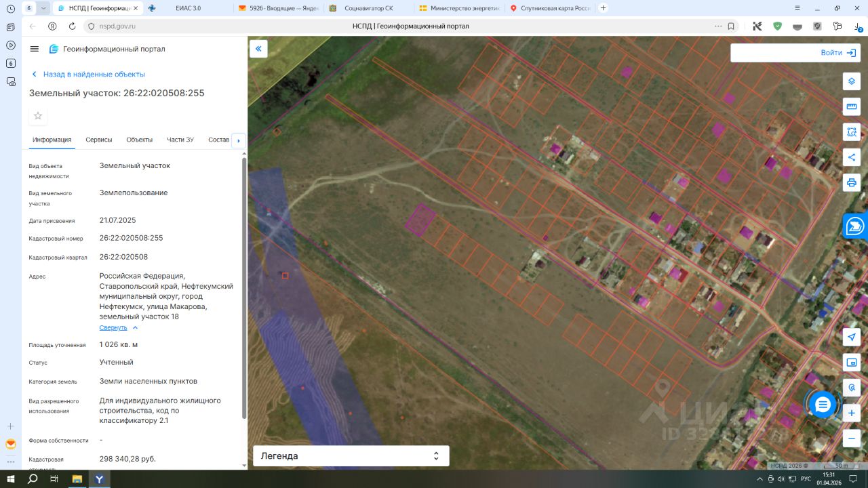The width and height of the screenshot is (868, 488).
Task: Switch to the Спутниковая карта browser tab
Action: coord(550,8)
